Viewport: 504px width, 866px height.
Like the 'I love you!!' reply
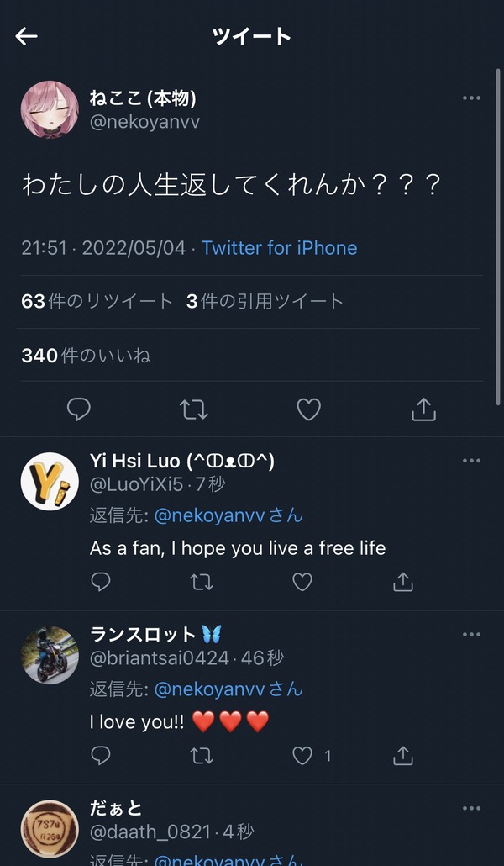(302, 756)
